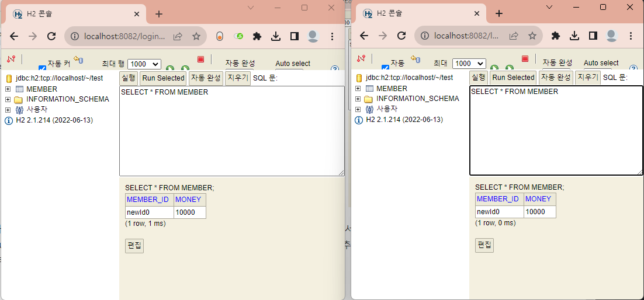Viewport: 644px width, 300px height.
Task: Toggle the green JS extension switch
Action: coord(238,37)
